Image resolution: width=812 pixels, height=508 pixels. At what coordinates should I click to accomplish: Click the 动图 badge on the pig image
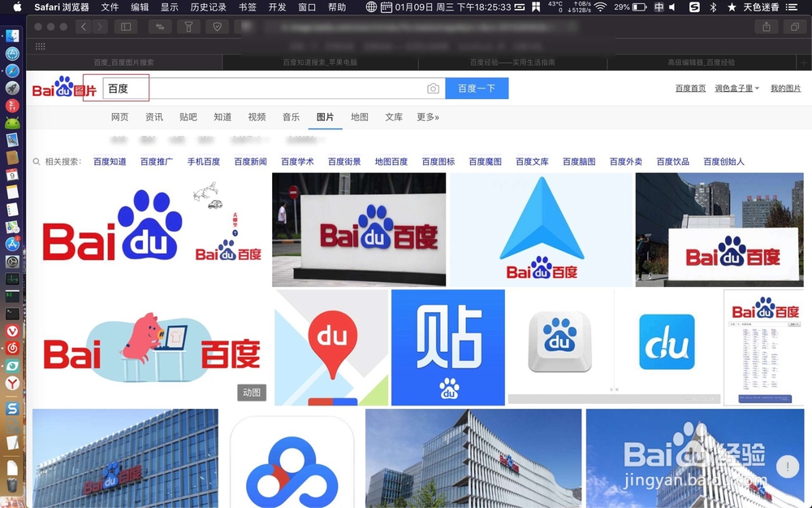point(252,393)
